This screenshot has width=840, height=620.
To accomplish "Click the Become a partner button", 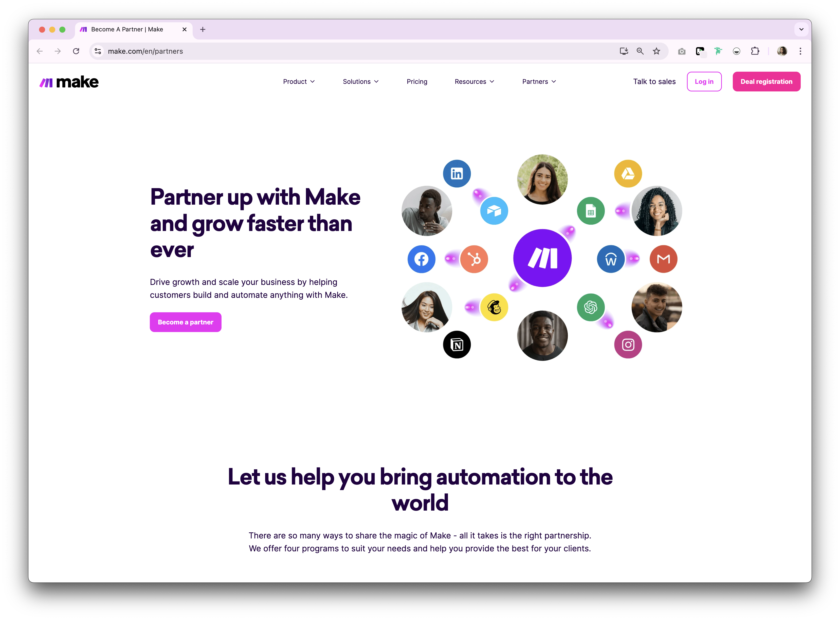I will [186, 322].
